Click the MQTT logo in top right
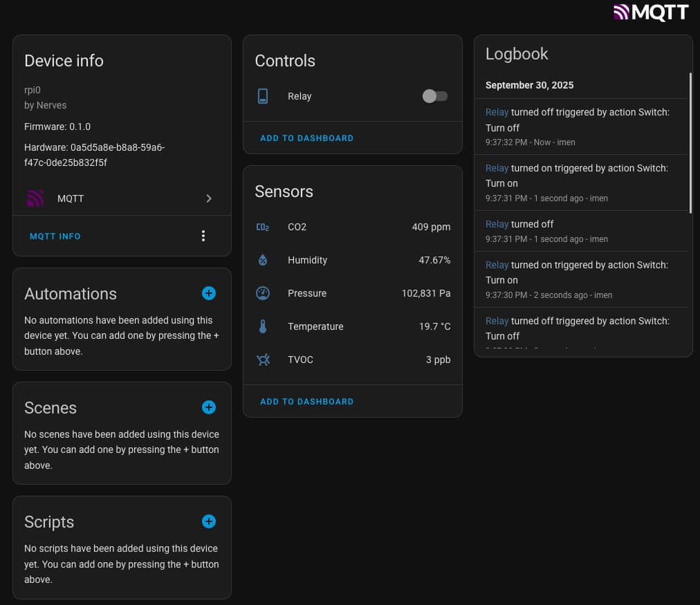This screenshot has width=700, height=605. [x=651, y=12]
